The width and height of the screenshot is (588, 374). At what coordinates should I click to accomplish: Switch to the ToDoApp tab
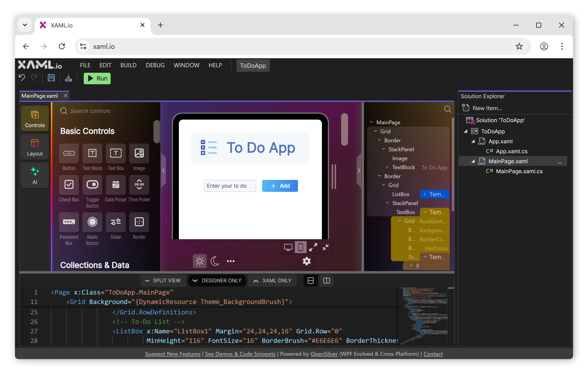(x=253, y=66)
